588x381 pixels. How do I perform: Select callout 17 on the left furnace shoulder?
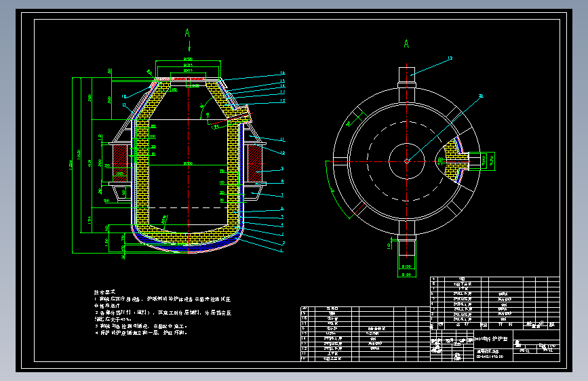point(124,105)
